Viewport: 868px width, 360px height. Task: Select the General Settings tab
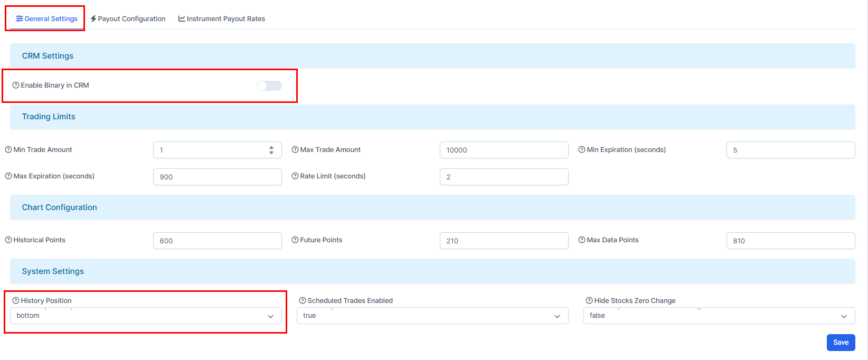(47, 19)
